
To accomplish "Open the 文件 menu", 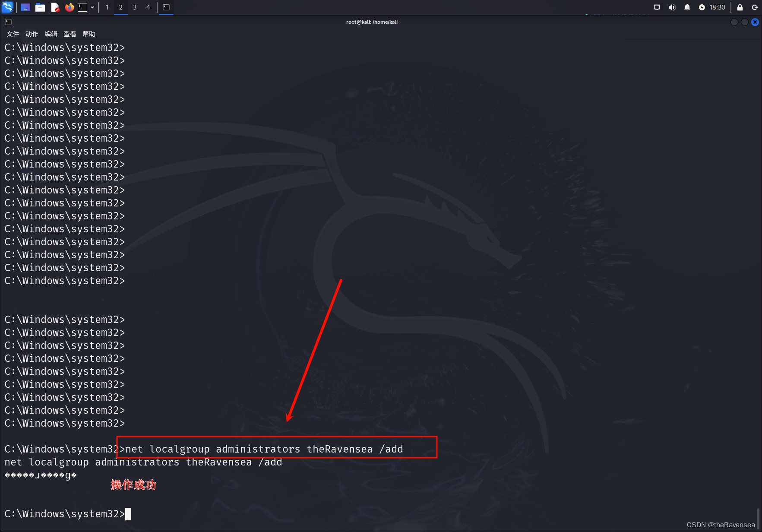I will click(x=13, y=34).
